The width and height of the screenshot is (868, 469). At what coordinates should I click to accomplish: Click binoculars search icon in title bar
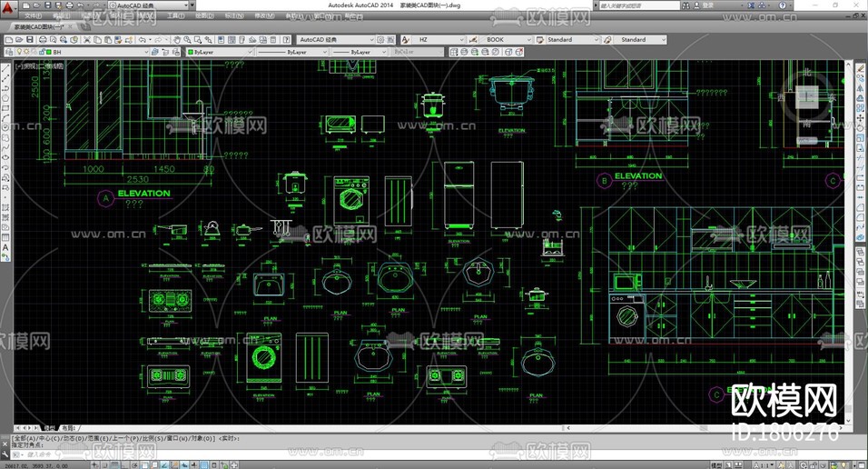click(686, 5)
